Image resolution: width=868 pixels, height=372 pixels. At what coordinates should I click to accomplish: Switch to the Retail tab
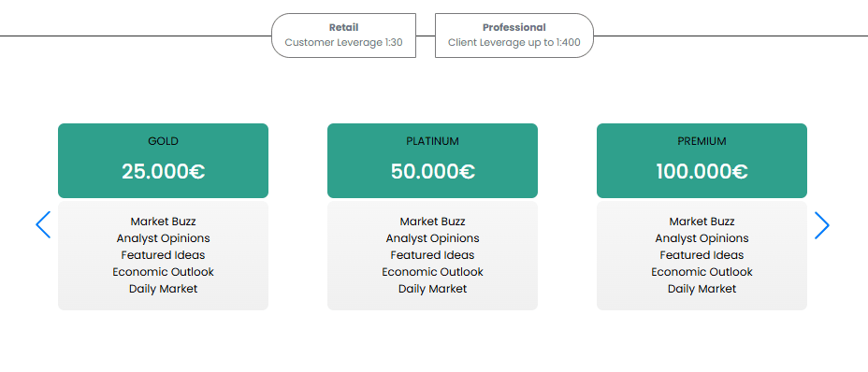344,36
